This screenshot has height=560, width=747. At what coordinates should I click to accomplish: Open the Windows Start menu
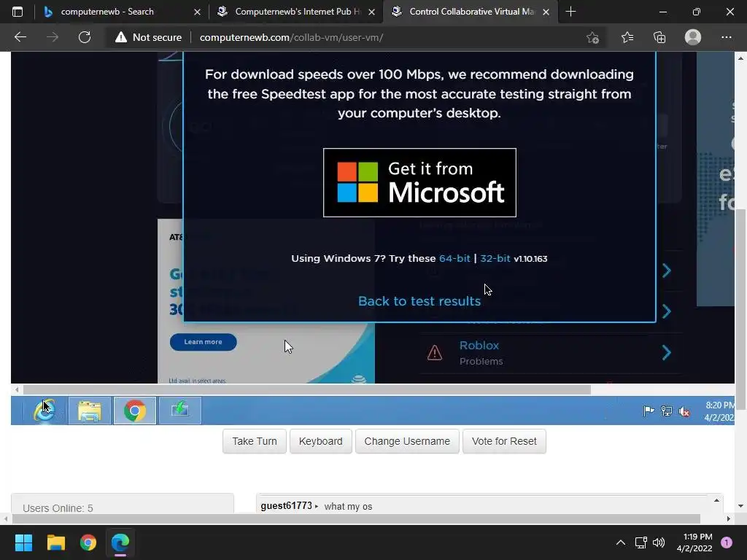(23, 542)
